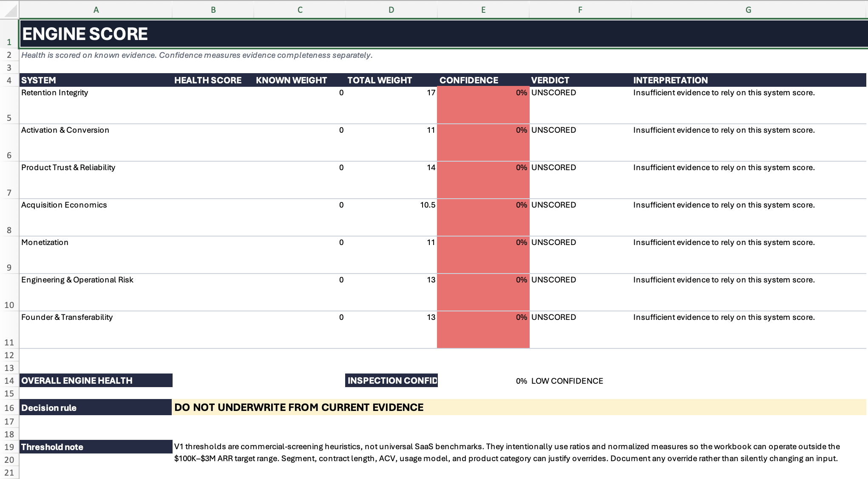Screen dimensions: 868x479
Task: Select row 1 header
Action: (x=9, y=34)
